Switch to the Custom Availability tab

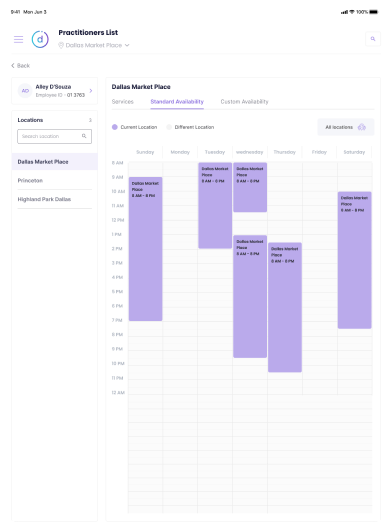(x=244, y=102)
